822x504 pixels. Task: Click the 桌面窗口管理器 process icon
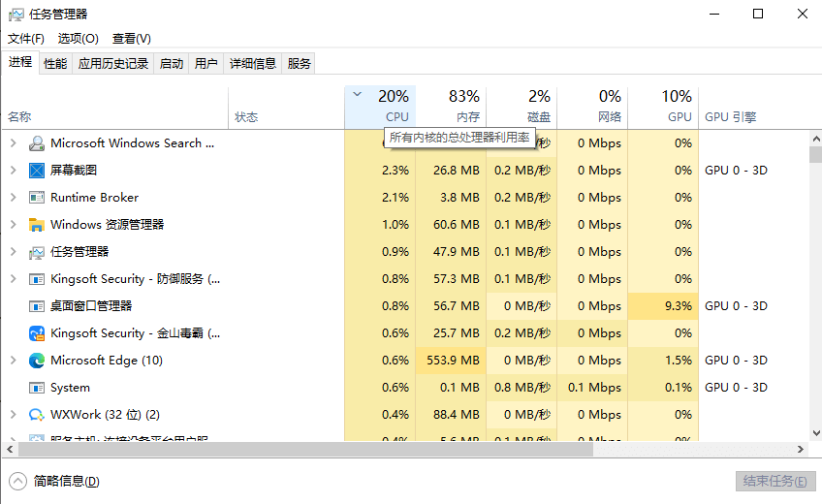[36, 306]
